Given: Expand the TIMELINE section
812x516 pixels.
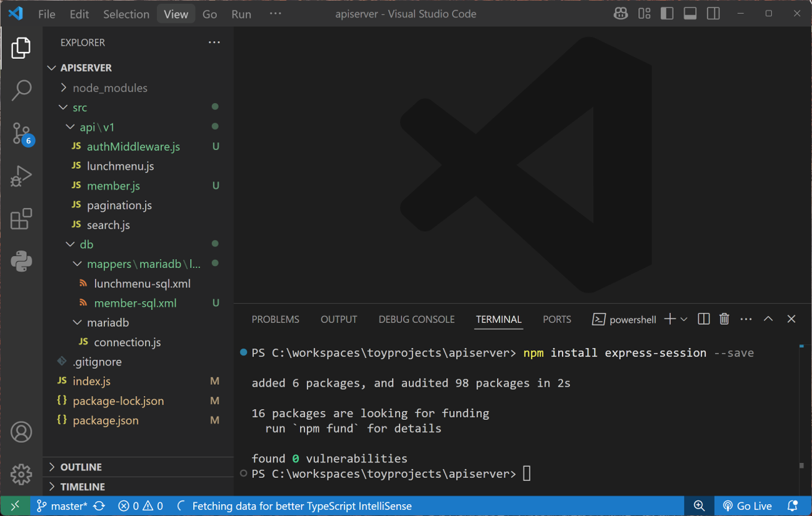Looking at the screenshot, I should point(138,487).
